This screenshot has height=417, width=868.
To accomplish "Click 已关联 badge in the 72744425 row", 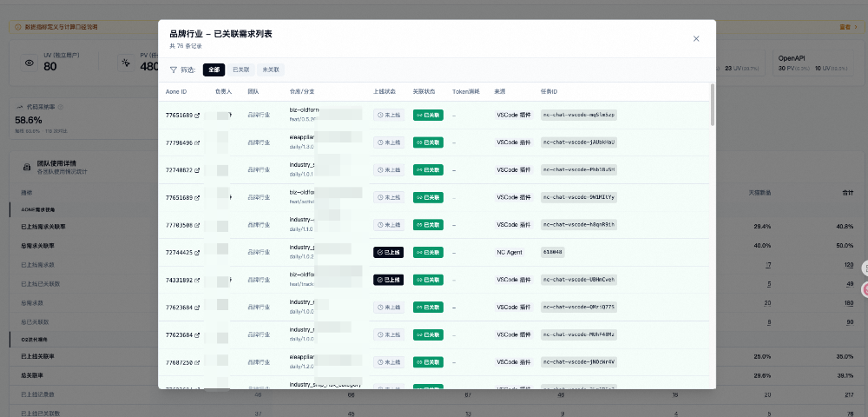I will pyautogui.click(x=428, y=253).
